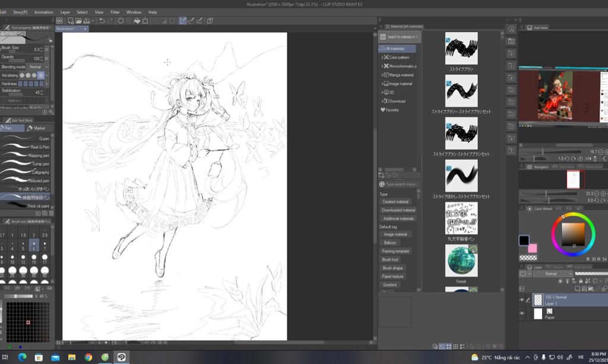Toggle the Downloaded material type filter
608x364 pixels.
[398, 210]
